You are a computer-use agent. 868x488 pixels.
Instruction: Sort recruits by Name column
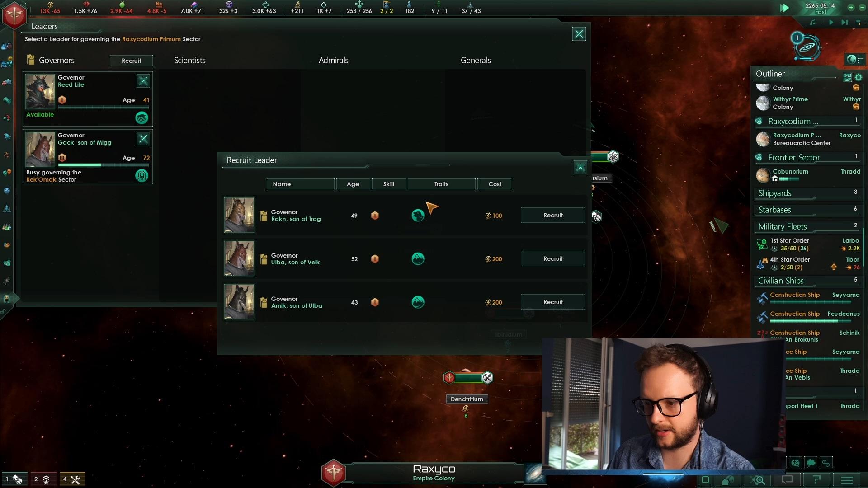point(300,184)
